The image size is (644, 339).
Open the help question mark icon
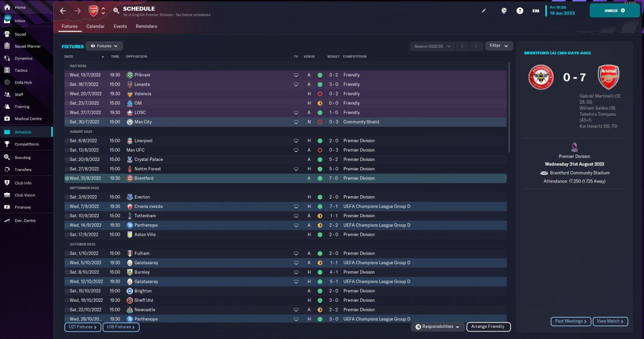tap(520, 11)
